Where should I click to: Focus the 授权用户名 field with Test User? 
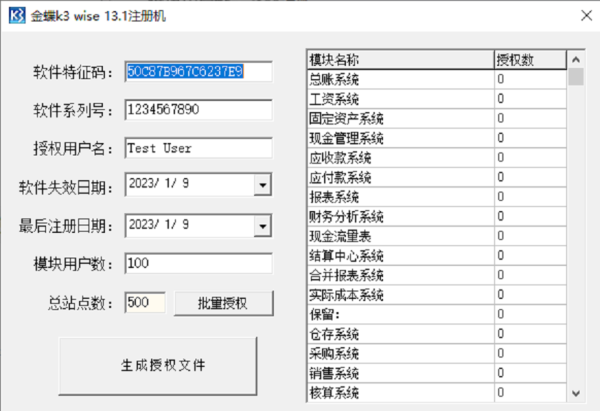[x=199, y=148]
